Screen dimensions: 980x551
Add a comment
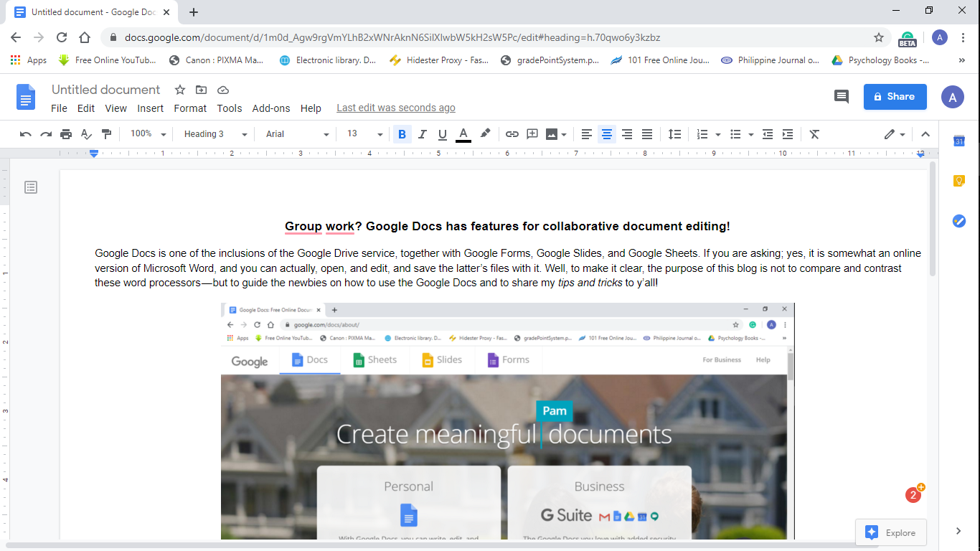(x=532, y=134)
